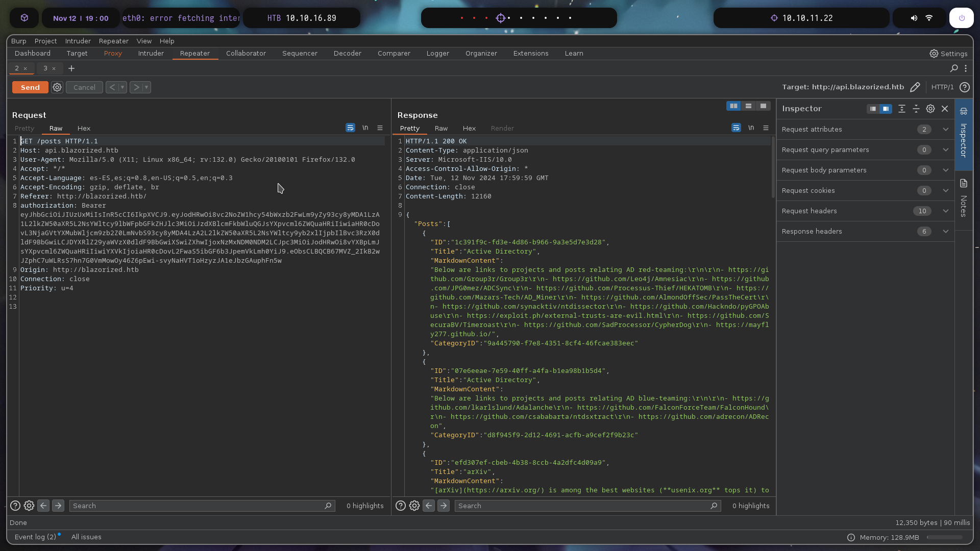Screen dimensions: 980x551
Task: Open the Intruder tool tab
Action: click(x=151, y=54)
